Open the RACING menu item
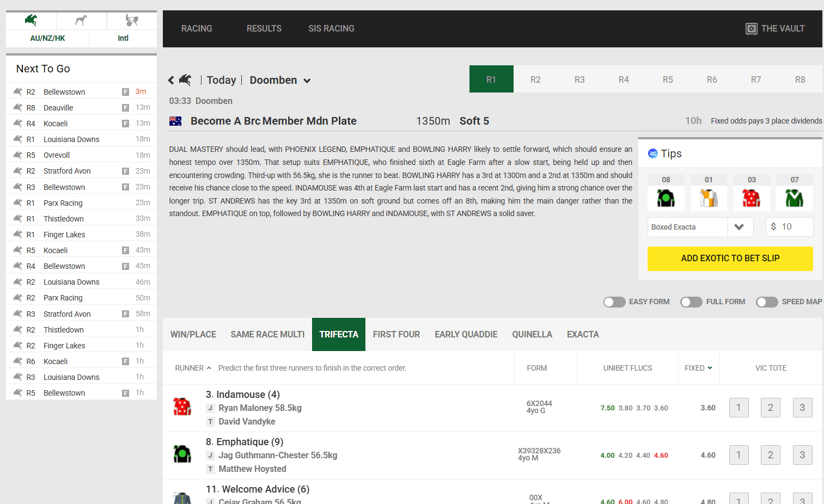Screen dimensions: 824x504 tap(197, 28)
